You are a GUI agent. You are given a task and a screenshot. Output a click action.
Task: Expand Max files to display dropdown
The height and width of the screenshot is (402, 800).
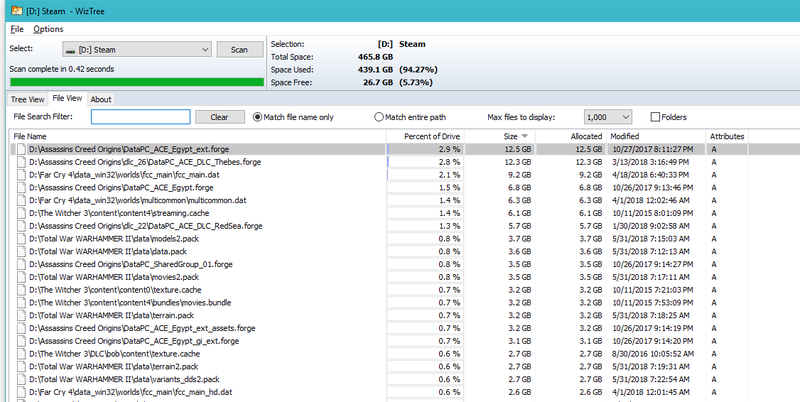(608, 117)
